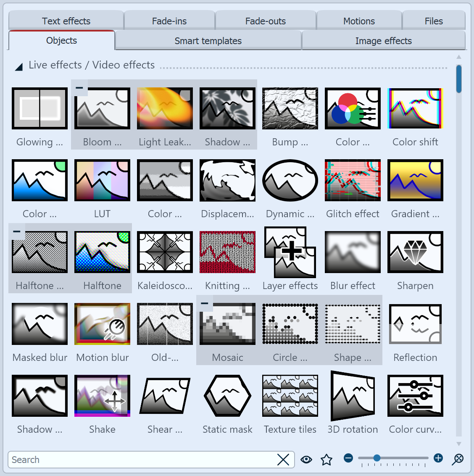The height and width of the screenshot is (476, 474).
Task: Open the Kaleidoscope effect
Action: (x=164, y=252)
